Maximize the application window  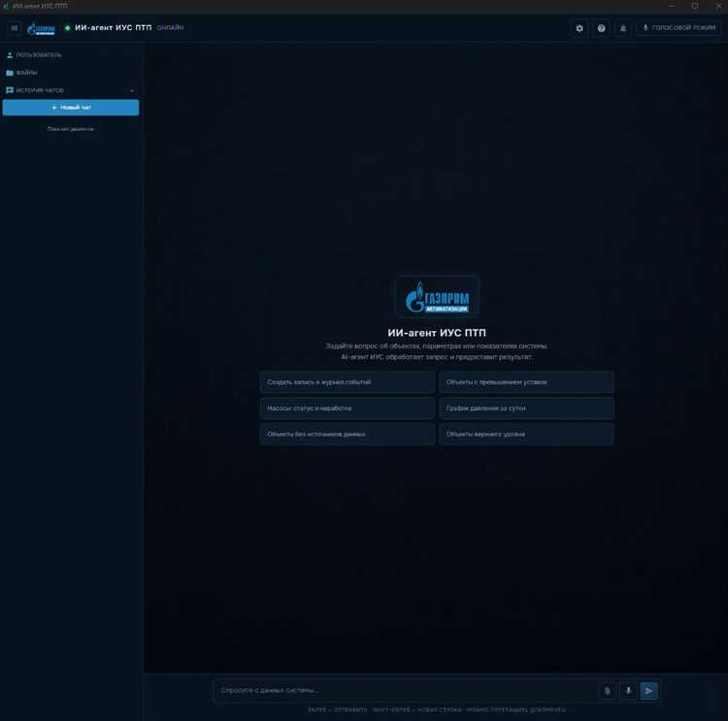tap(695, 6)
